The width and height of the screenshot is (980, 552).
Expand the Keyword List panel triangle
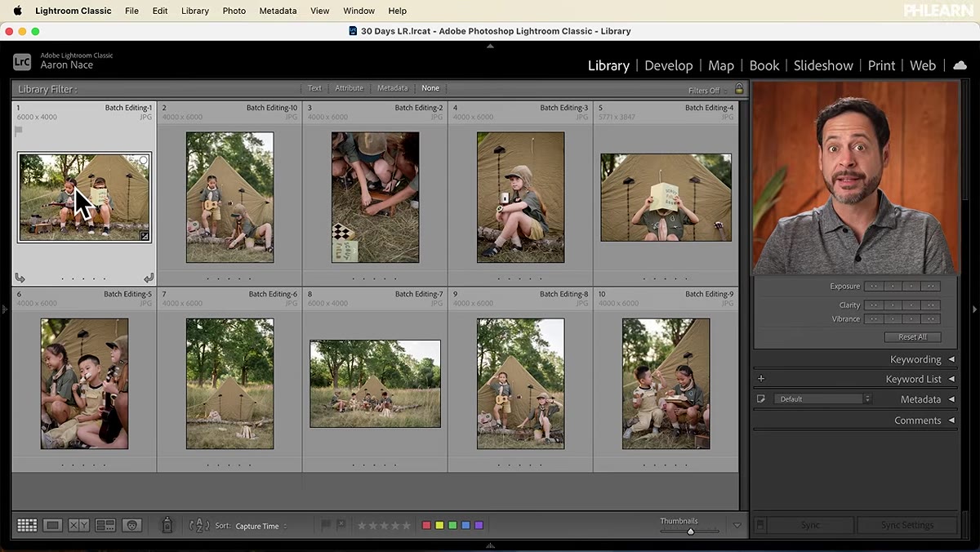point(951,379)
